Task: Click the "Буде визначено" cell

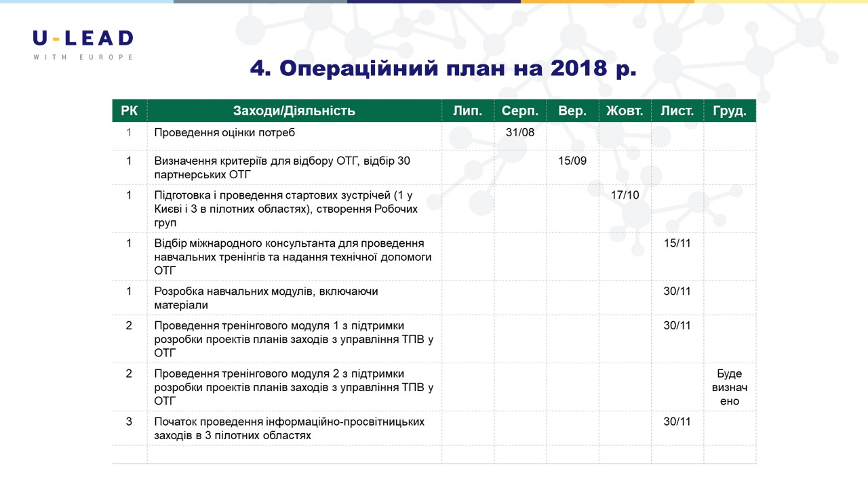Action: point(730,388)
